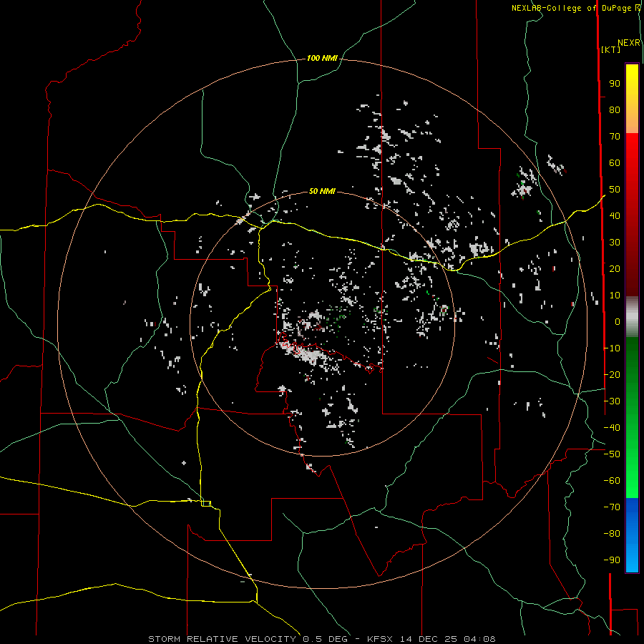Click the positive 20 scale value
The image size is (644, 644).
click(x=615, y=269)
